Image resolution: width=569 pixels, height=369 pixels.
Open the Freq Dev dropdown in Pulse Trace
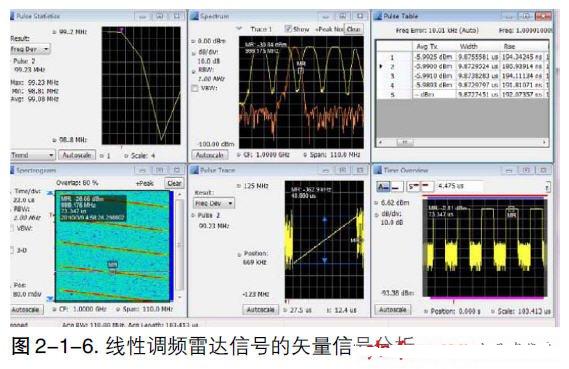(214, 204)
